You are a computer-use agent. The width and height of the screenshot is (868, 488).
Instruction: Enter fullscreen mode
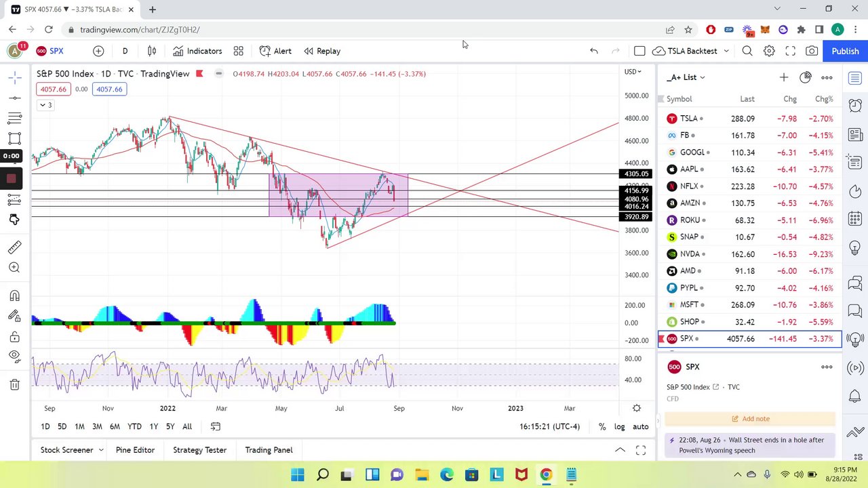(790, 51)
